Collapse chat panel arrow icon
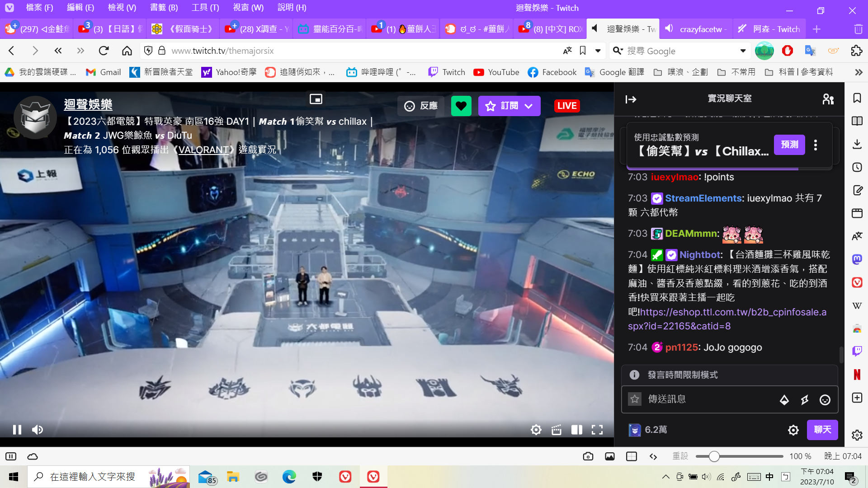The image size is (868, 488). click(631, 99)
